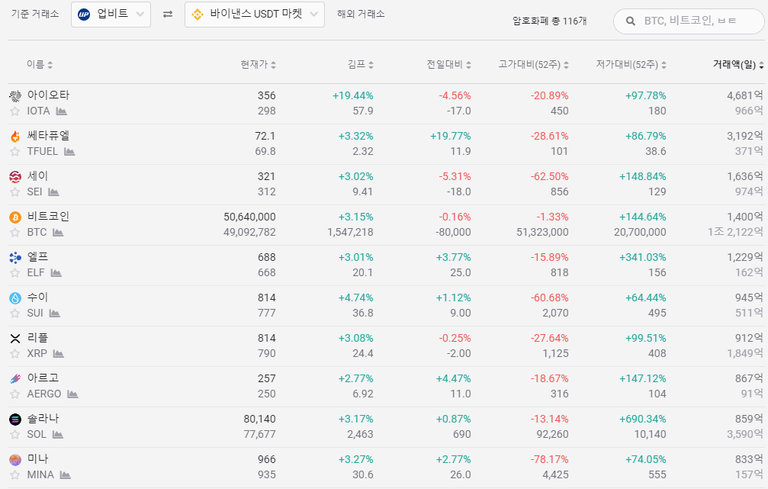This screenshot has width=768, height=489.
Task: Open the 아이오타 coin name link
Action: click(x=48, y=95)
